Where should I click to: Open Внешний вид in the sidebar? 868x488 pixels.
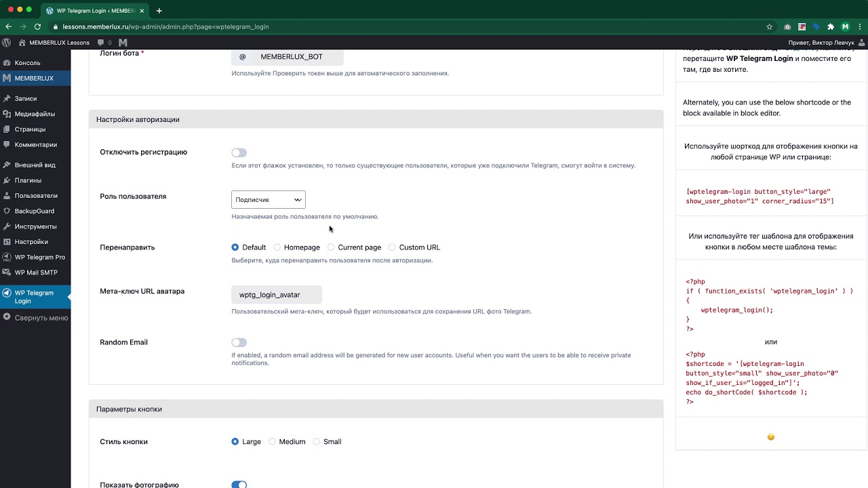pos(35,165)
